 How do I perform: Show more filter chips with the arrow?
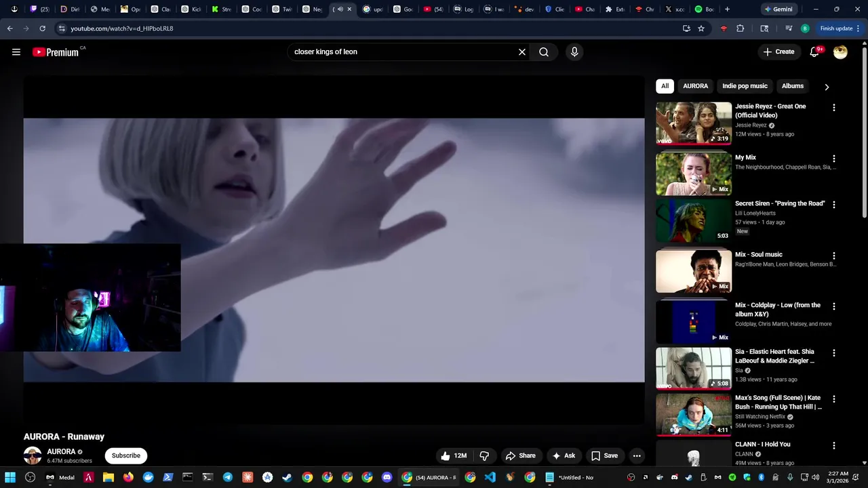[827, 87]
